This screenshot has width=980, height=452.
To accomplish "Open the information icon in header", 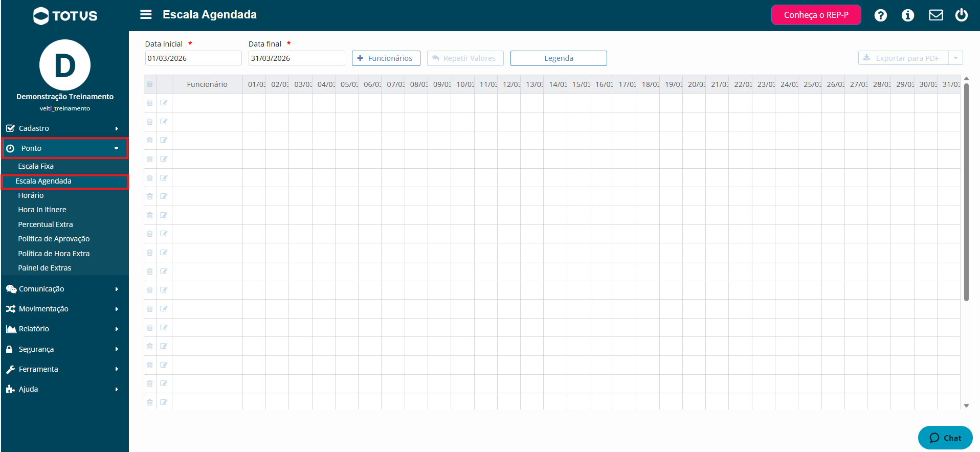I will point(908,15).
